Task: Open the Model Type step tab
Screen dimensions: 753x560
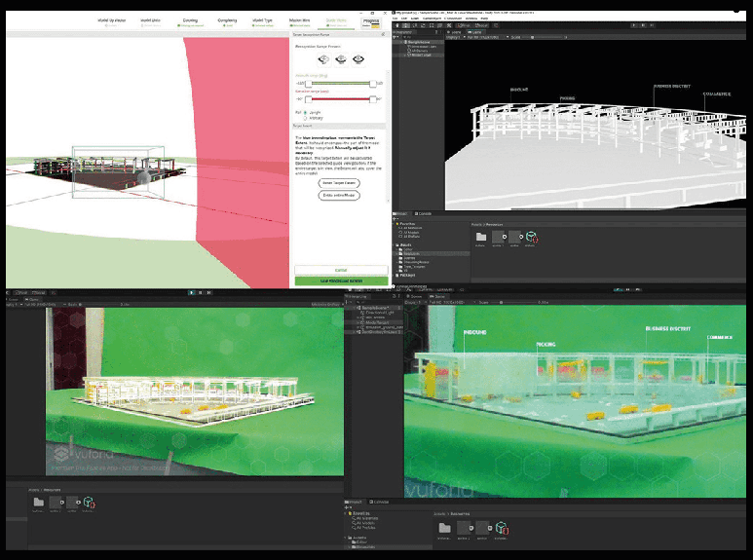Action: (262, 21)
